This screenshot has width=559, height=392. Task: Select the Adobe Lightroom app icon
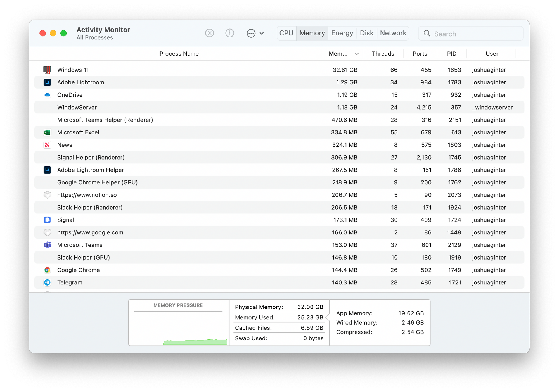click(x=47, y=82)
